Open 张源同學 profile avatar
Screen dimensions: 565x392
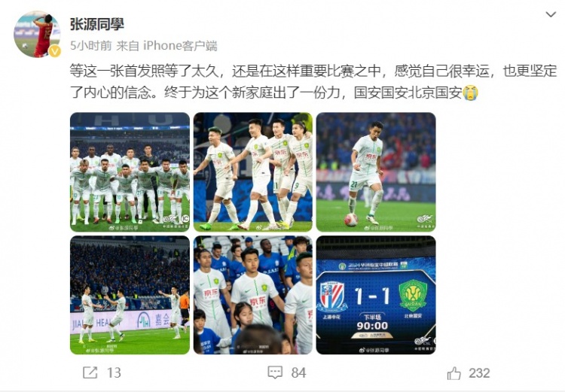37,34
